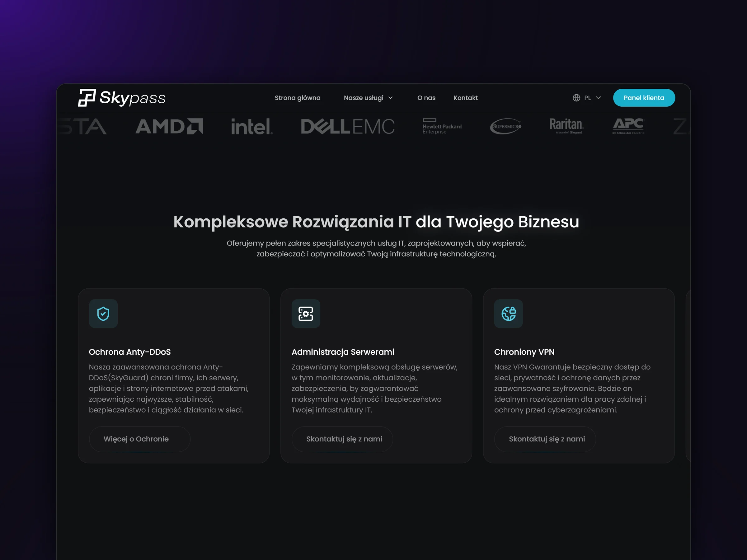
Task: Go to Strona główna
Action: coord(298,98)
